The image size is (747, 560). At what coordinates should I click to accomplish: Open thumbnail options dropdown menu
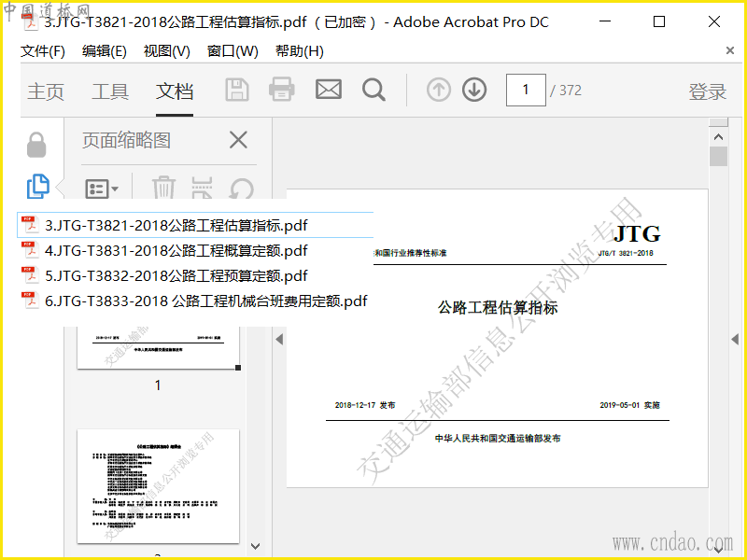tap(102, 189)
